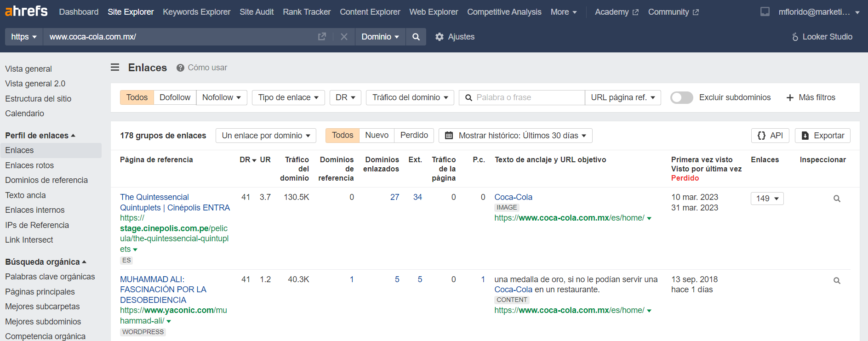Open Looker Studio integration
This screenshot has height=341, width=868.
822,37
